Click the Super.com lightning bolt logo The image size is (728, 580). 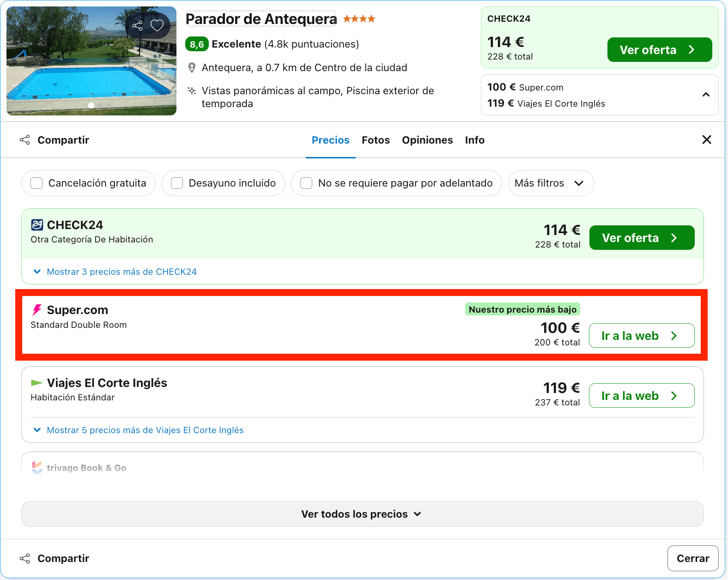coord(37,310)
